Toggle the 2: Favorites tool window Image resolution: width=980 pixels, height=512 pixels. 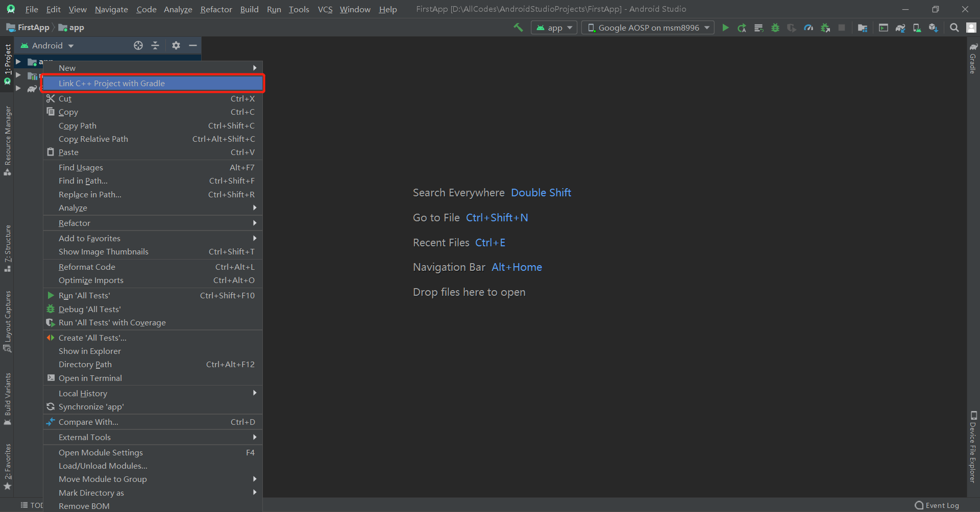click(7, 467)
